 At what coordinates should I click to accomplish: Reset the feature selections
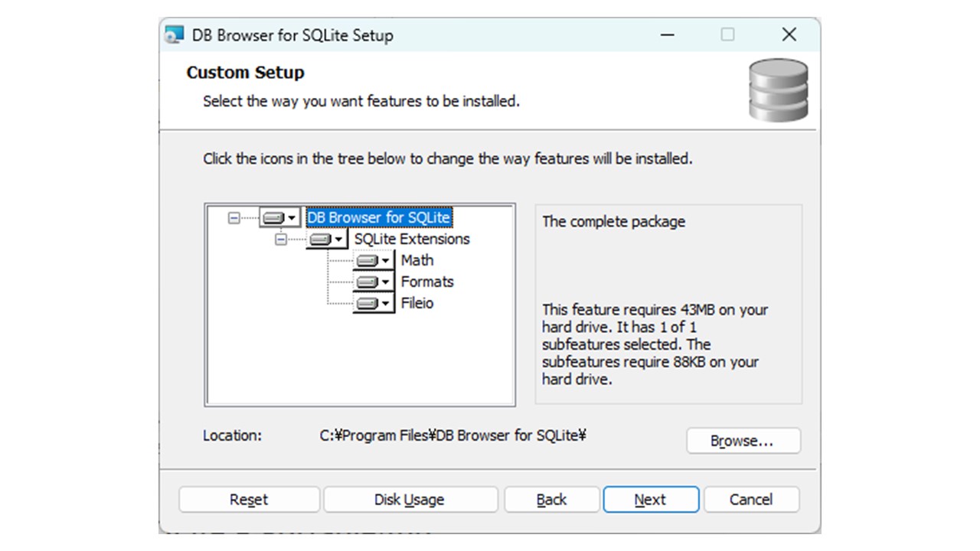[248, 499]
